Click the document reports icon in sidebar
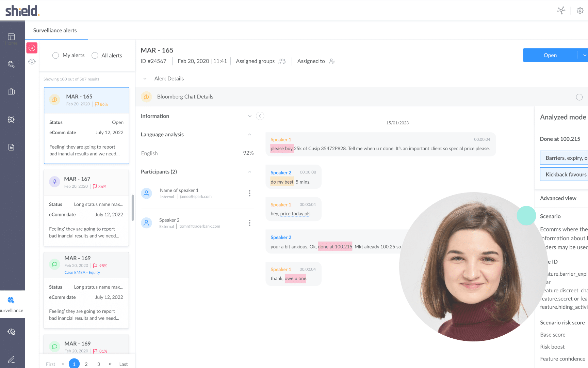 tap(11, 147)
